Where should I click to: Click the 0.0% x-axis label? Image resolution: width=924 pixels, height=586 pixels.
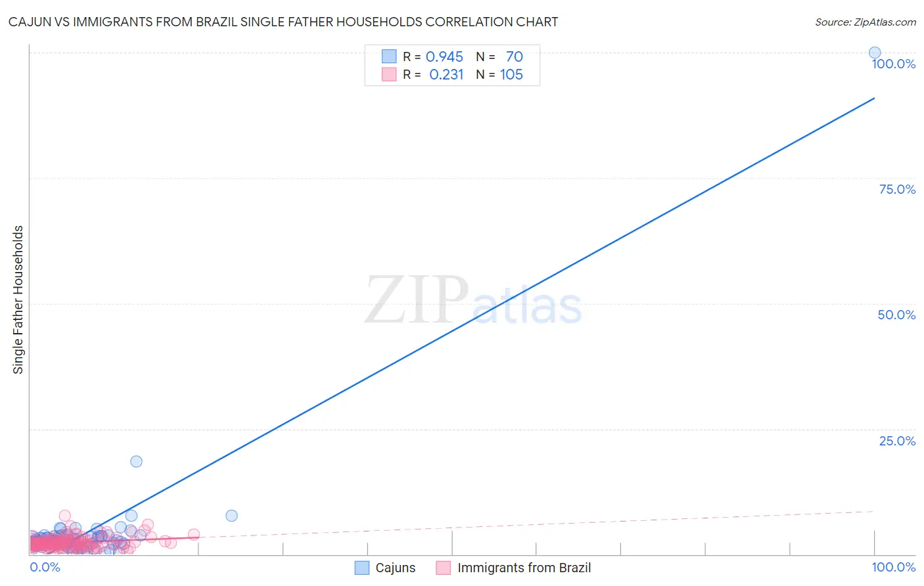[45, 567]
